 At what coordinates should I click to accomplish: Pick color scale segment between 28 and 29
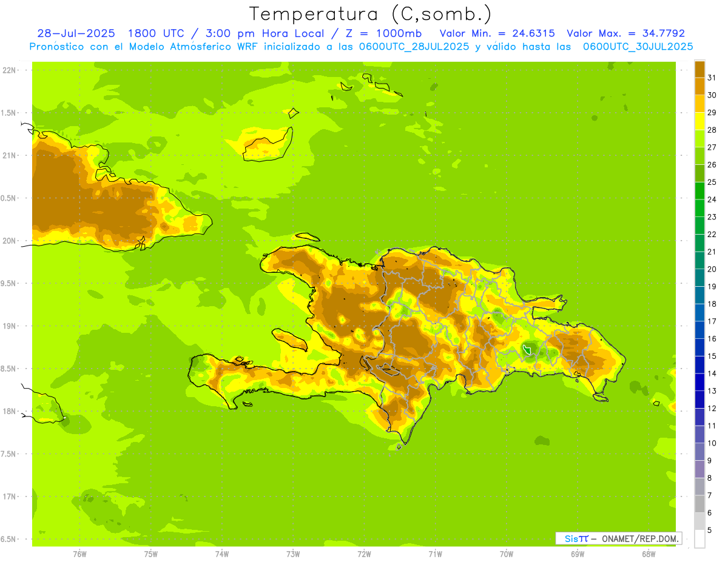[699, 121]
